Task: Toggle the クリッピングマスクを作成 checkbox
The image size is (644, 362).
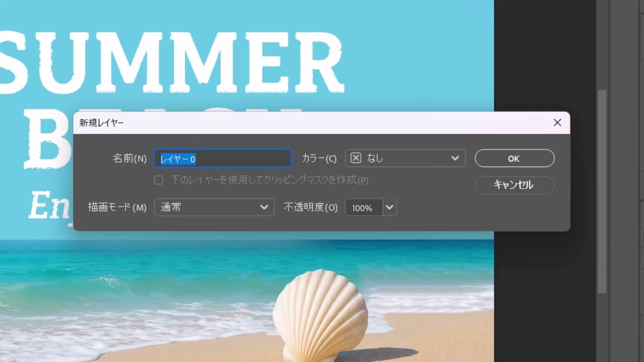Action: [x=158, y=180]
